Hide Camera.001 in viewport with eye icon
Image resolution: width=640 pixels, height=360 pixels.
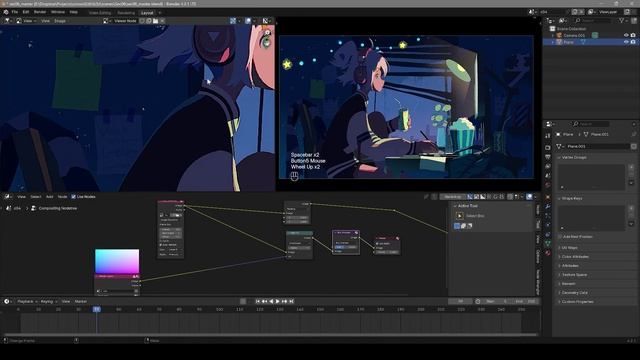pos(626,36)
